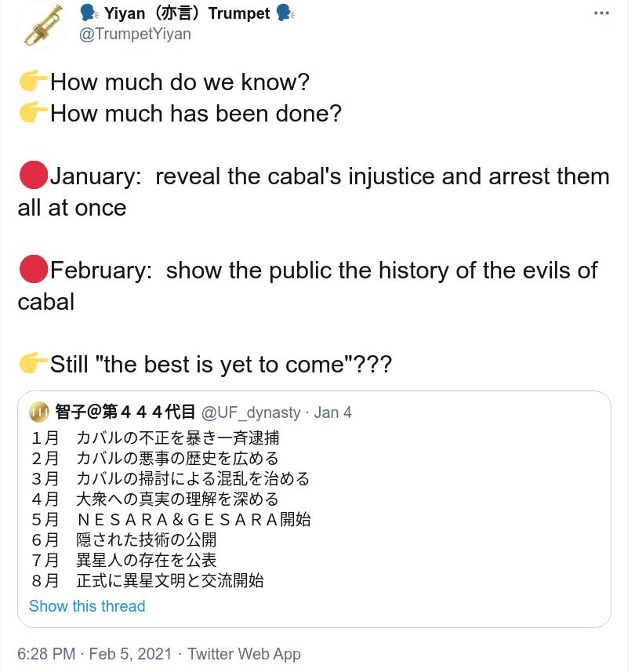
Task: Open the three-dot more options menu
Action: 601,13
